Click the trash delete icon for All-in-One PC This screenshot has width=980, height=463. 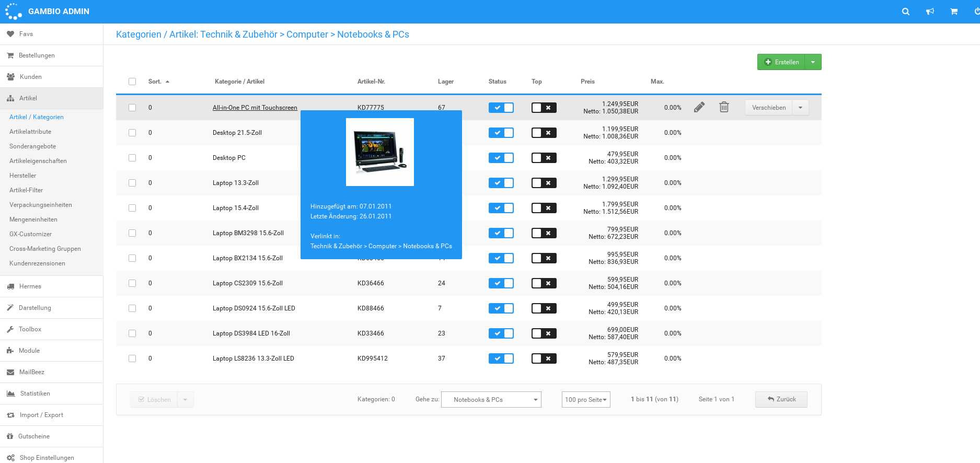tap(724, 107)
